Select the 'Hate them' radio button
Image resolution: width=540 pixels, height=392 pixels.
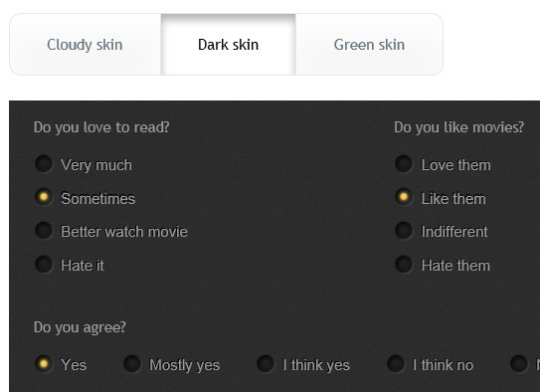point(404,265)
